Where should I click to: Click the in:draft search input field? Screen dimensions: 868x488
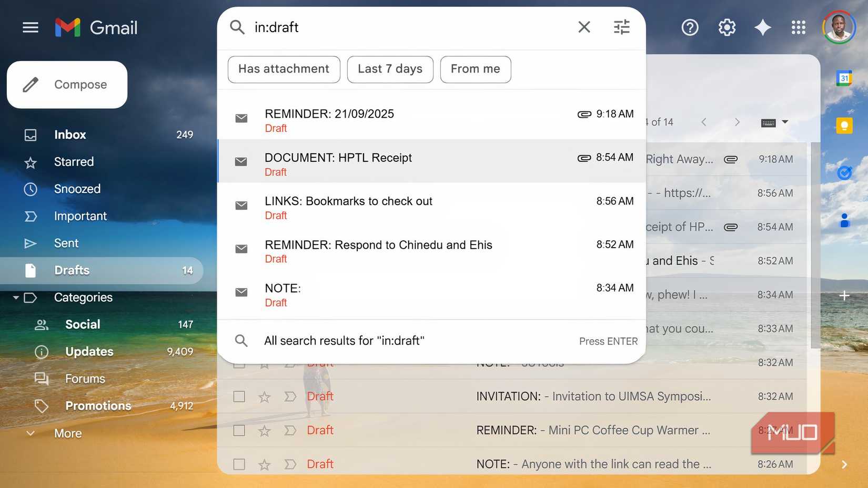tap(410, 27)
